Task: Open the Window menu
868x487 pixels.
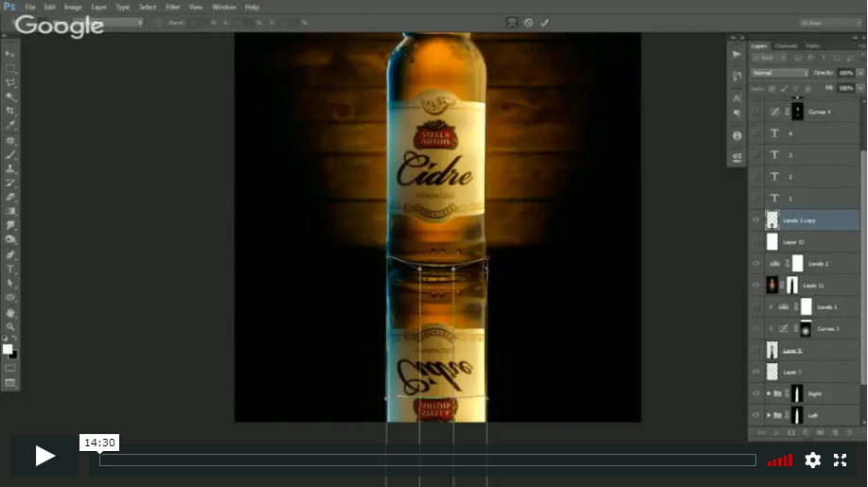Action: point(224,8)
